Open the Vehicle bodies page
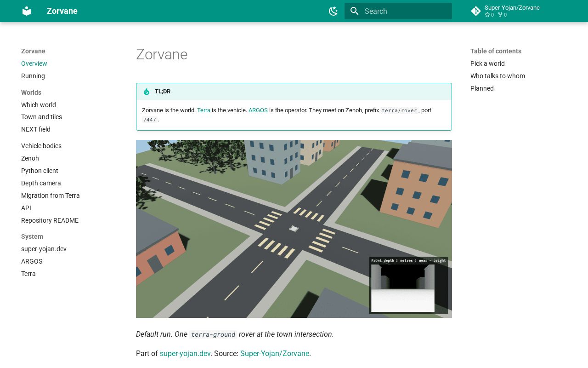The image size is (588, 368). (41, 146)
